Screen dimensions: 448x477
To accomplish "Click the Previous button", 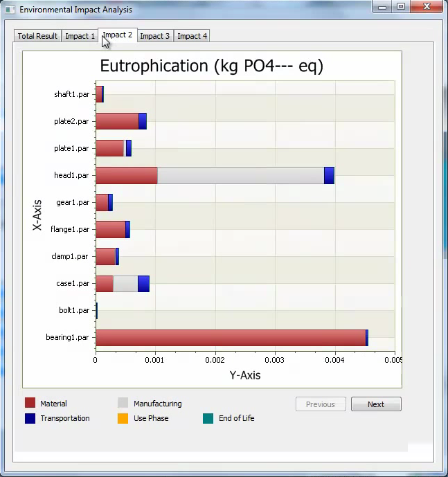I will [x=321, y=404].
